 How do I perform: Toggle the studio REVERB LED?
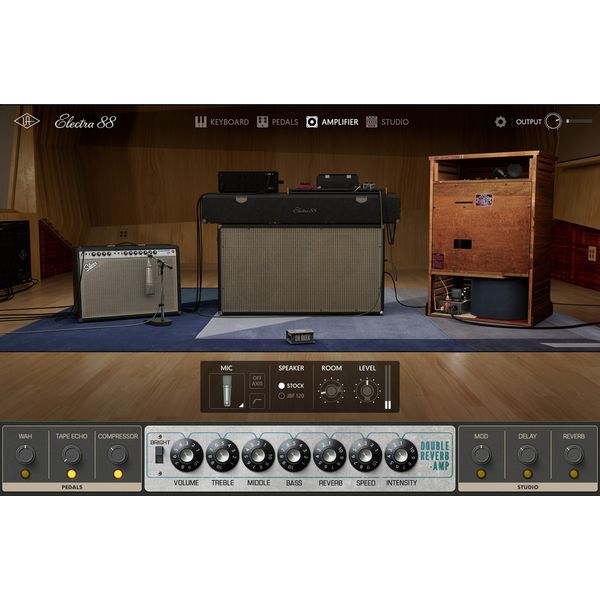tap(574, 474)
